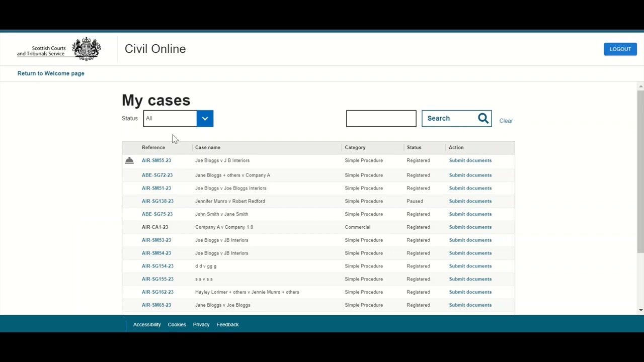Click the magnifying glass search icon
The height and width of the screenshot is (362, 644).
(x=483, y=118)
